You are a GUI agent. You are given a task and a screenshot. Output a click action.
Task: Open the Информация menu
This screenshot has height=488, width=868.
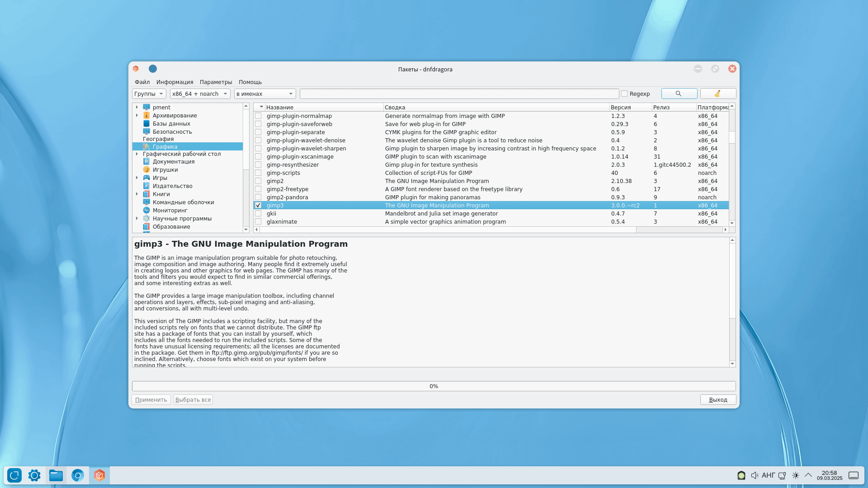[x=175, y=82]
